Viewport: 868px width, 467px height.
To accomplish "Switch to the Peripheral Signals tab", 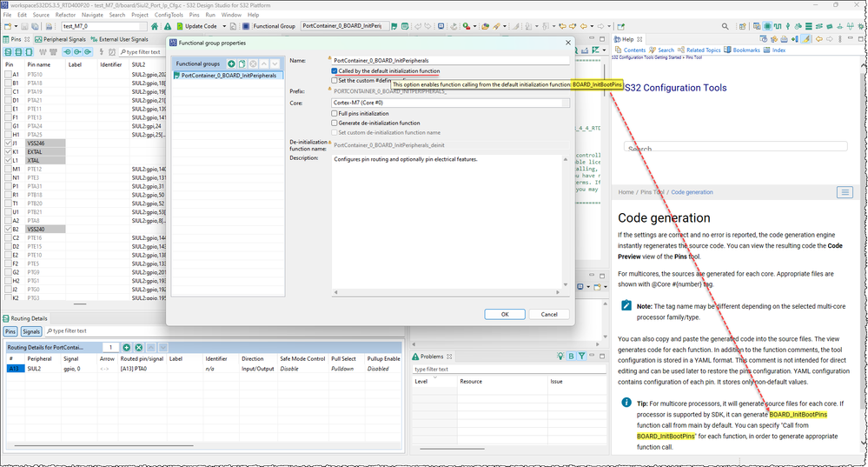I will point(62,39).
